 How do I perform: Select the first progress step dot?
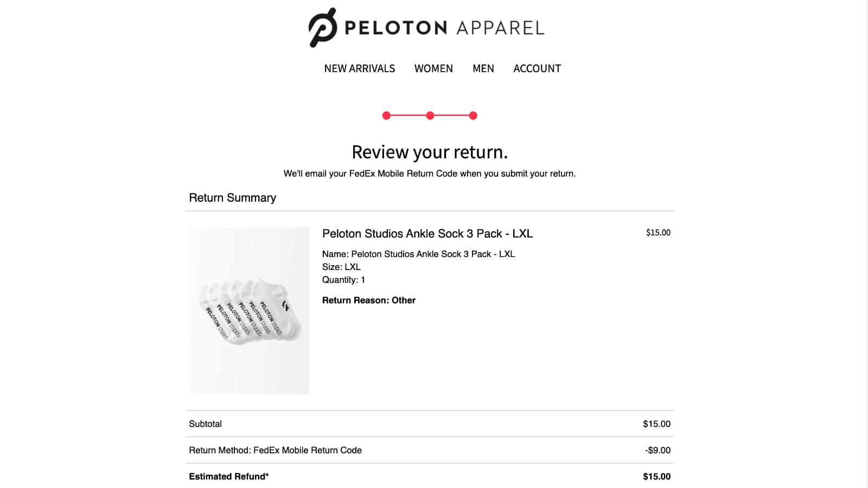(386, 115)
